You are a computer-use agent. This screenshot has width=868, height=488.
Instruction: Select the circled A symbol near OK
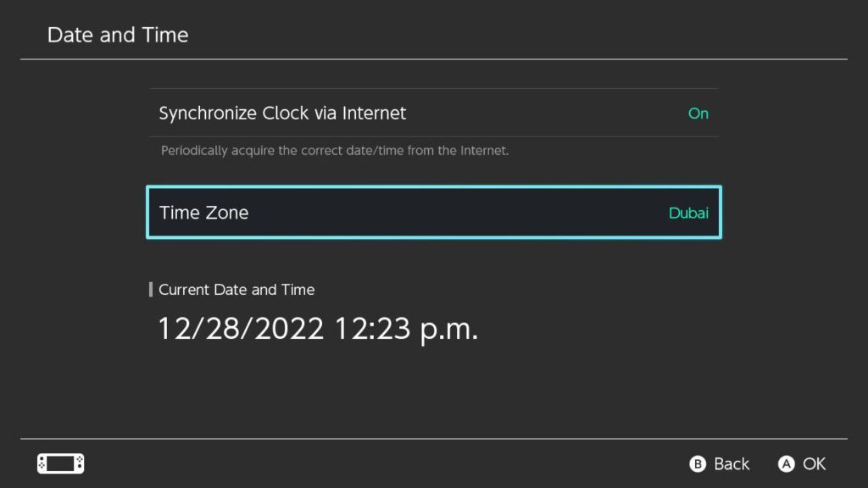click(785, 463)
